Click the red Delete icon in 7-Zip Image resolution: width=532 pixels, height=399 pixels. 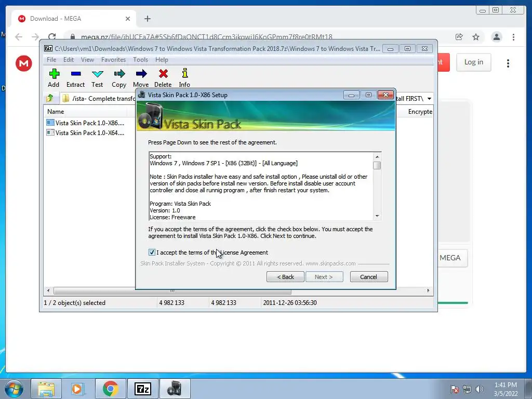pyautogui.click(x=163, y=78)
